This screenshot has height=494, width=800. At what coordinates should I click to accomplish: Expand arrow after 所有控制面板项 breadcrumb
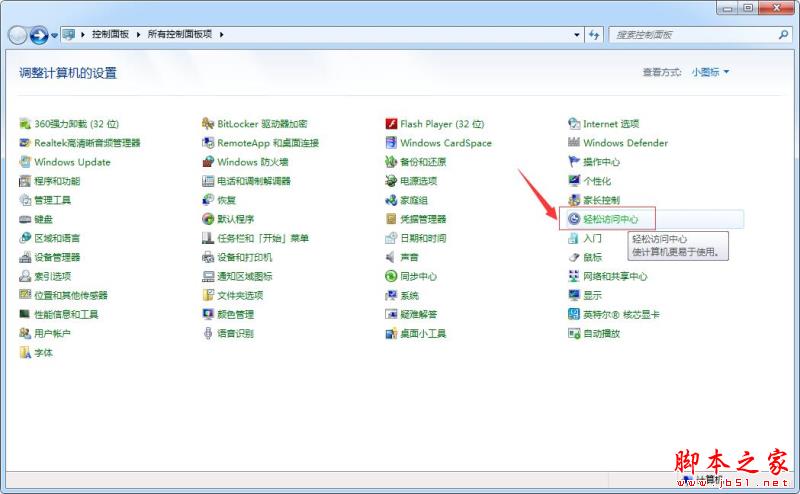coord(221,35)
